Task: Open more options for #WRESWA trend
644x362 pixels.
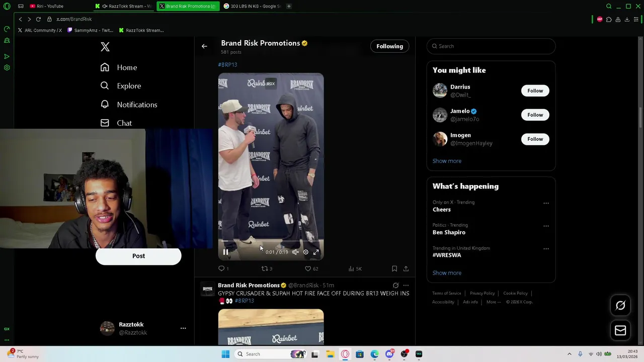Action: pos(546,249)
